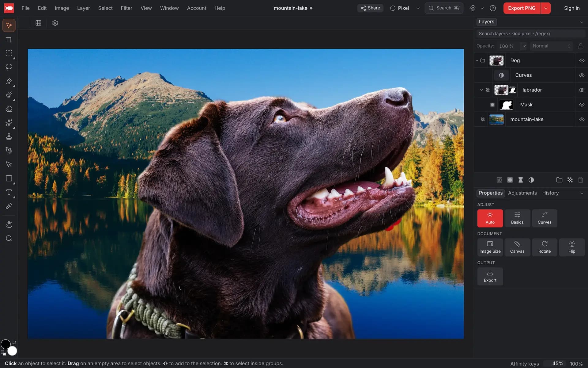The image size is (588, 368).
Task: Open the Pixel workspace dropdown chevron
Action: coord(418,8)
